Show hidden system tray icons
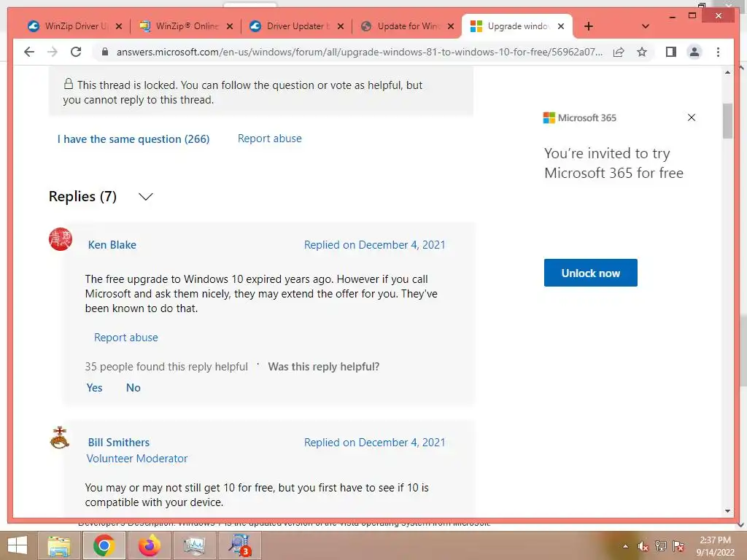The width and height of the screenshot is (747, 560). 625,546
